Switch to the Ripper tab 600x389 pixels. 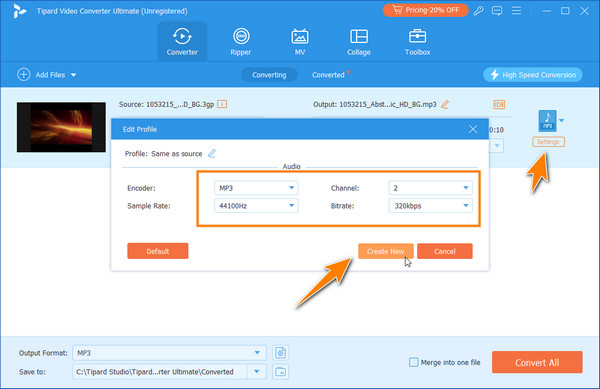tap(241, 41)
